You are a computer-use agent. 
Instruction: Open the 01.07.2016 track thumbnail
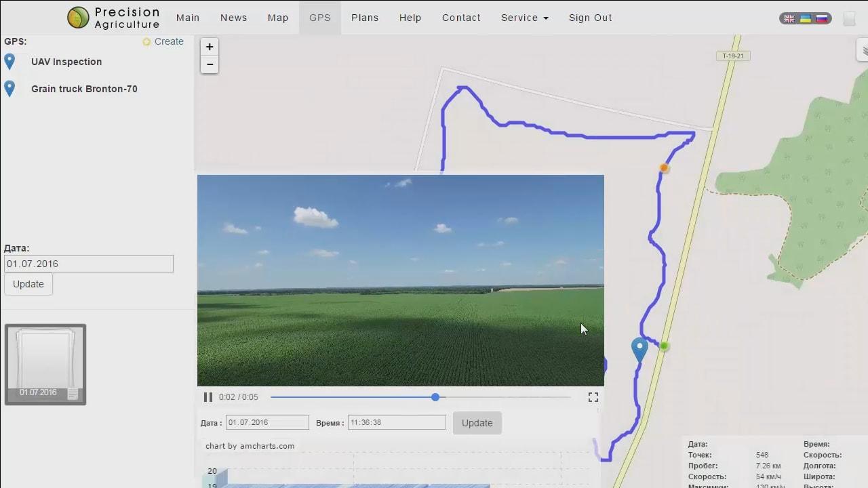45,364
